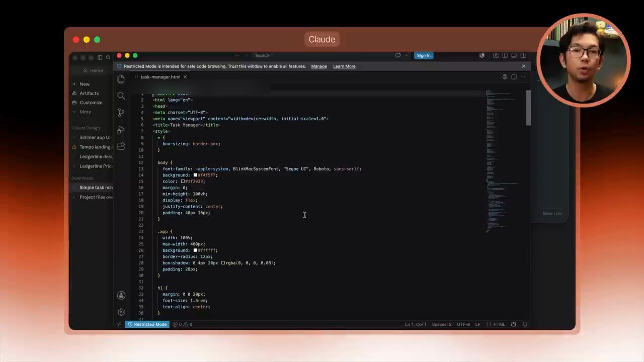Open Customize in Claude sidebar
The height and width of the screenshot is (362, 644).
click(x=91, y=103)
